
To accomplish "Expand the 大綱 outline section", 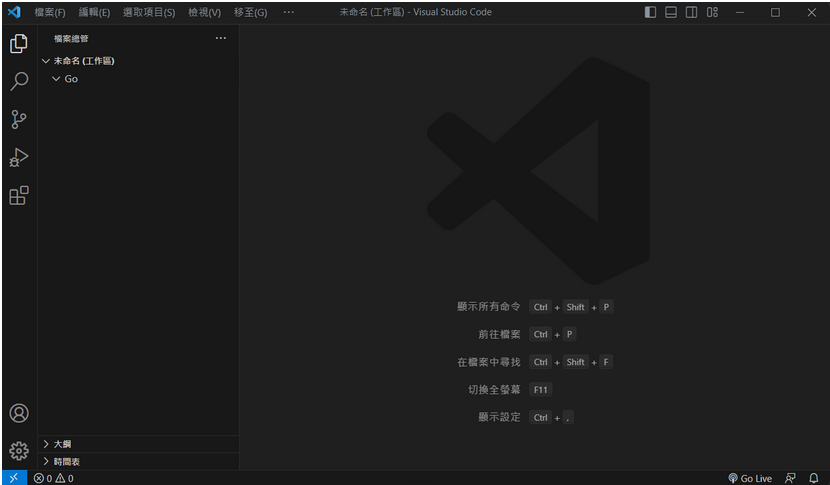I will point(138,444).
